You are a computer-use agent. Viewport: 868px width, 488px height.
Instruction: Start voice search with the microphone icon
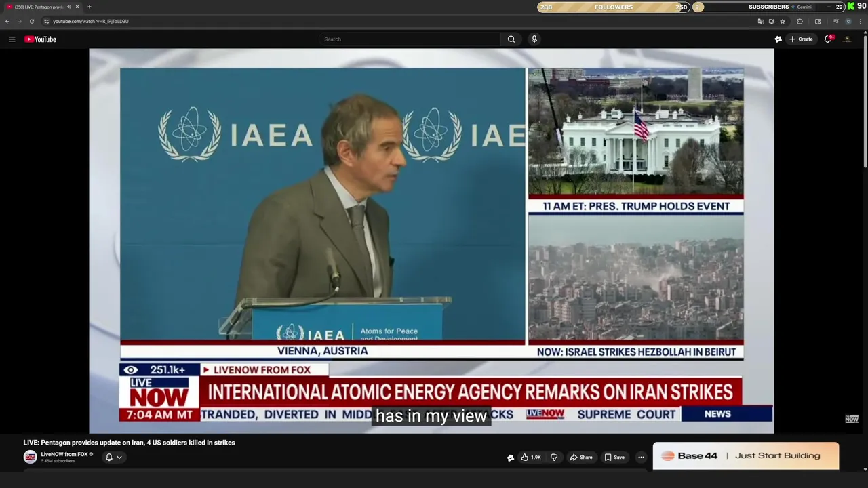[x=534, y=39]
